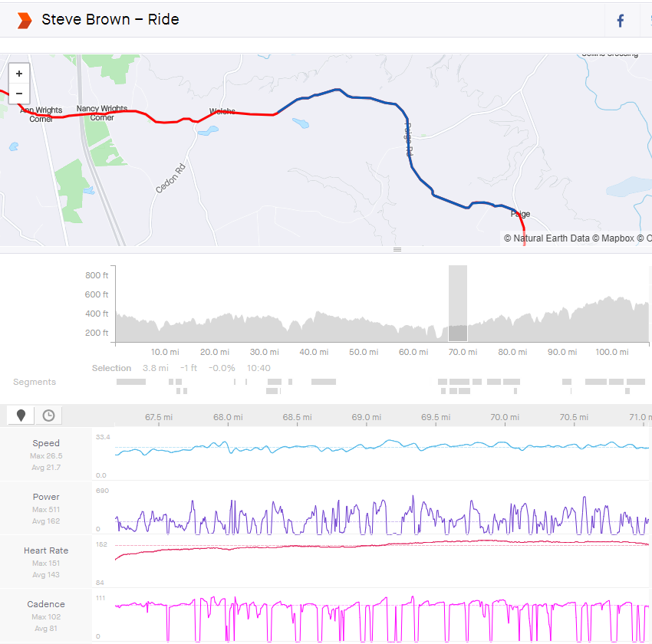Viewport: 652px width, 644px height.
Task: Zoom out on the map
Action: tap(19, 94)
